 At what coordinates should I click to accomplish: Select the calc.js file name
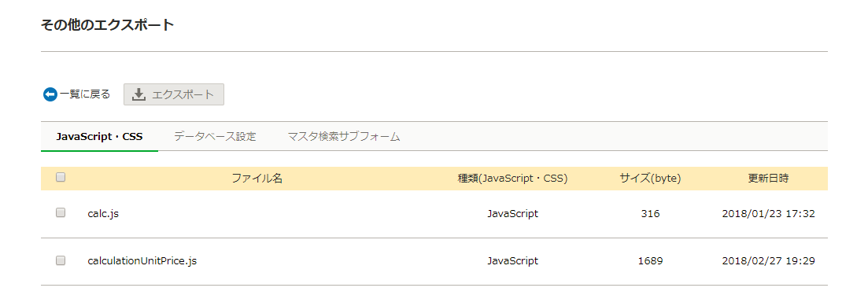(103, 214)
